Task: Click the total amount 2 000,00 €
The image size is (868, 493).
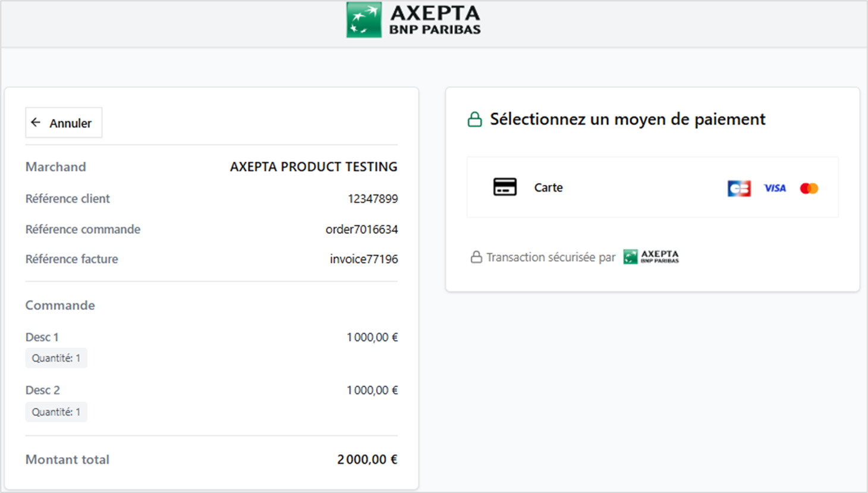Action: coord(367,460)
